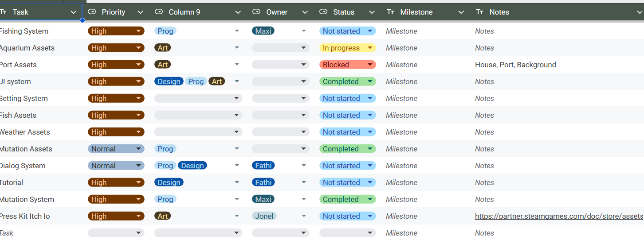Open the Steam partner assets link
This screenshot has height=240, width=644.
pyautogui.click(x=559, y=216)
